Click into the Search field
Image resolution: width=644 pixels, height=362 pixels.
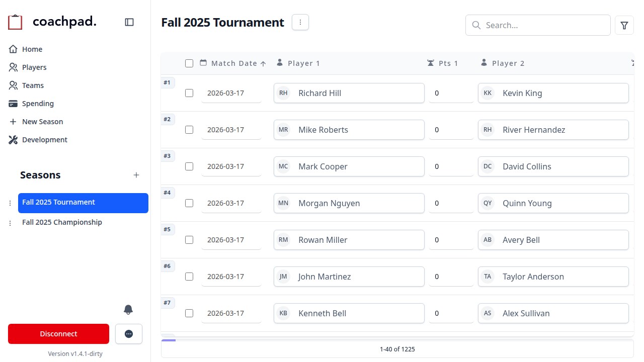(537, 25)
